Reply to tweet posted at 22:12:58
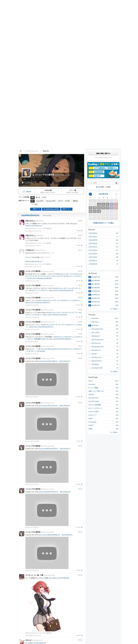Viewport: 138px width, 644px height. pyautogui.click(x=77, y=281)
